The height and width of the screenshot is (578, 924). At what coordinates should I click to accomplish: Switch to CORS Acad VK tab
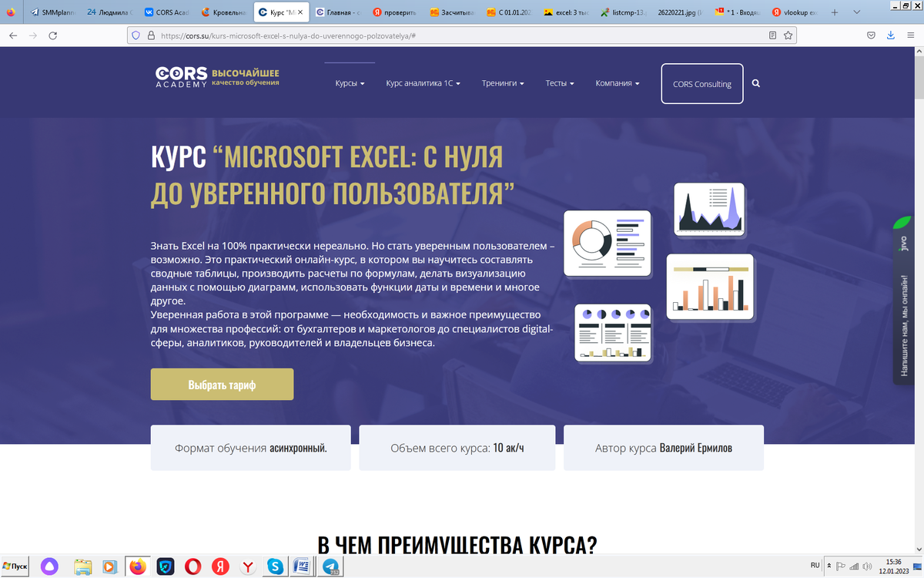click(166, 13)
